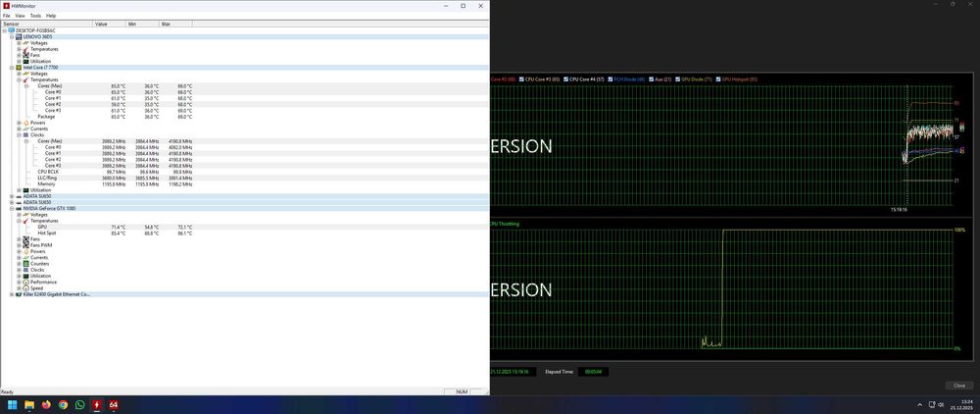Click the Fans PWM icon under NVIDIA
This screenshot has height=414, width=980.
point(26,245)
